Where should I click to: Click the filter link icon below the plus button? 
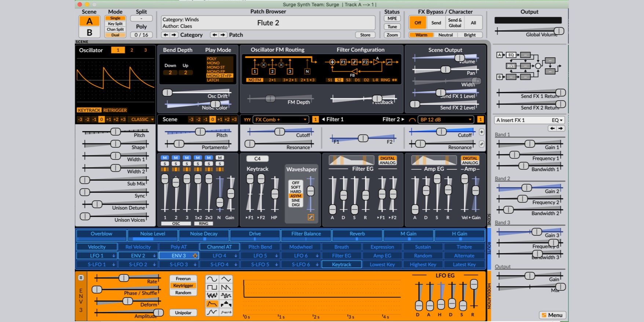pos(482,144)
